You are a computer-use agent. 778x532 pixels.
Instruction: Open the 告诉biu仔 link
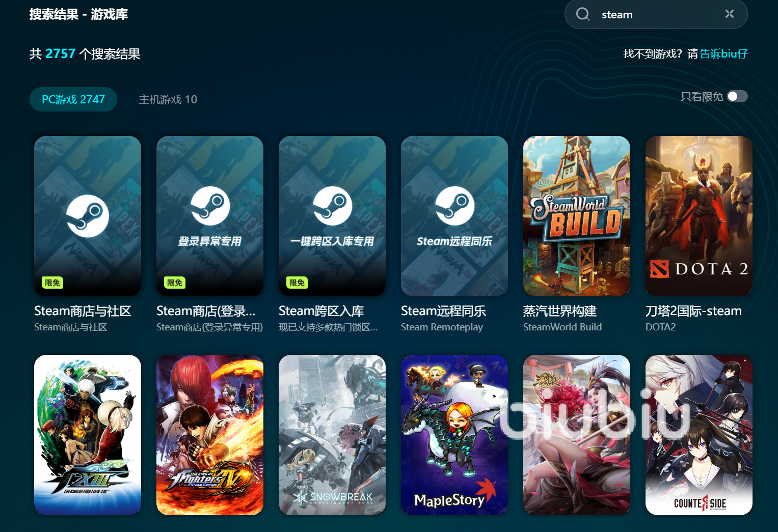723,53
